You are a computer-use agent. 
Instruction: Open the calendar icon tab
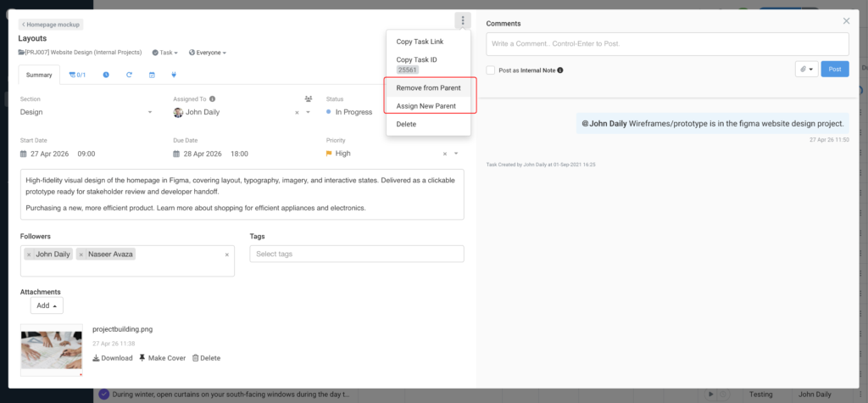(x=152, y=75)
